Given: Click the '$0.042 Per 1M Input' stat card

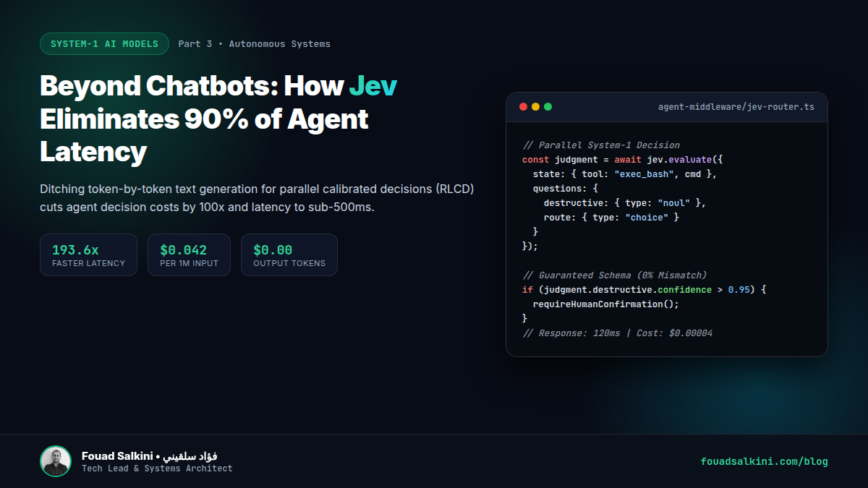Looking at the screenshot, I should 189,254.
